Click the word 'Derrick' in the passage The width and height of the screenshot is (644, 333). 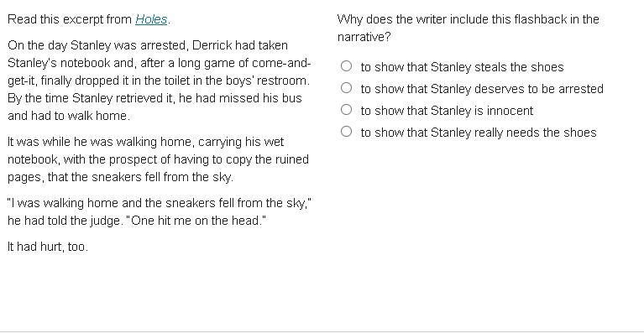point(212,45)
